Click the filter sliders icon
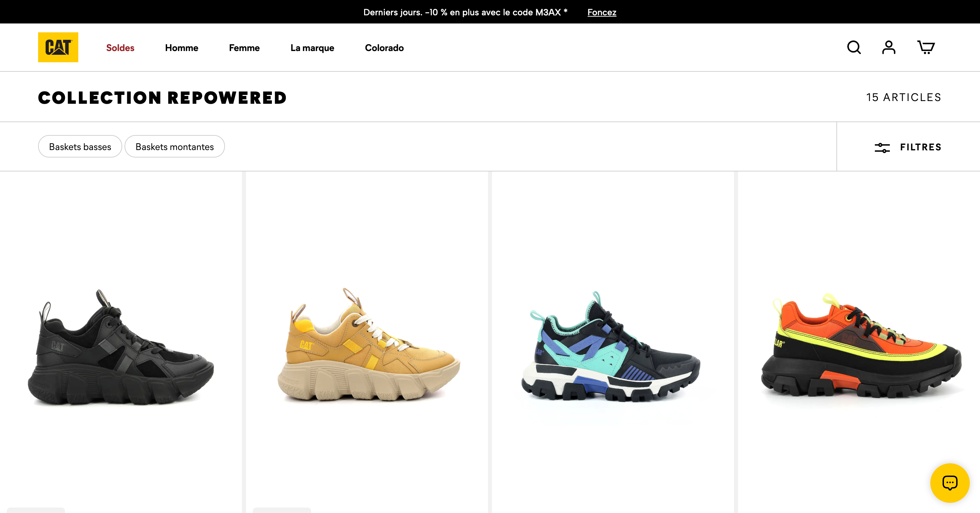Screen dimensions: 980x513 click(x=882, y=148)
